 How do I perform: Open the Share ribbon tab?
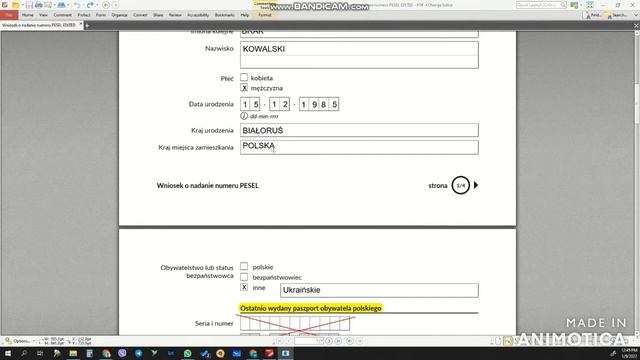coord(158,15)
